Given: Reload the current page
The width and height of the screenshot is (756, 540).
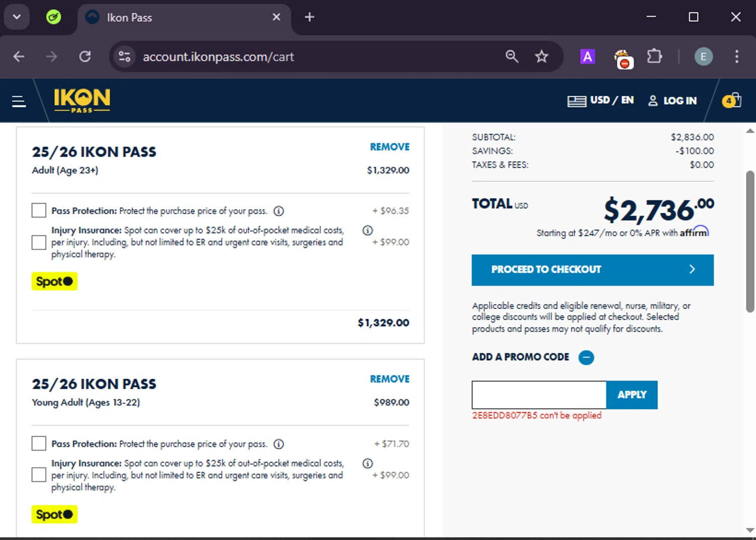Looking at the screenshot, I should click(85, 56).
